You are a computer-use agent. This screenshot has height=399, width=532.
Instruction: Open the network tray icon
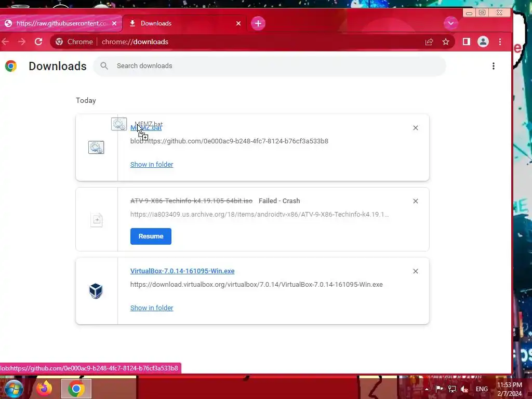point(452,389)
